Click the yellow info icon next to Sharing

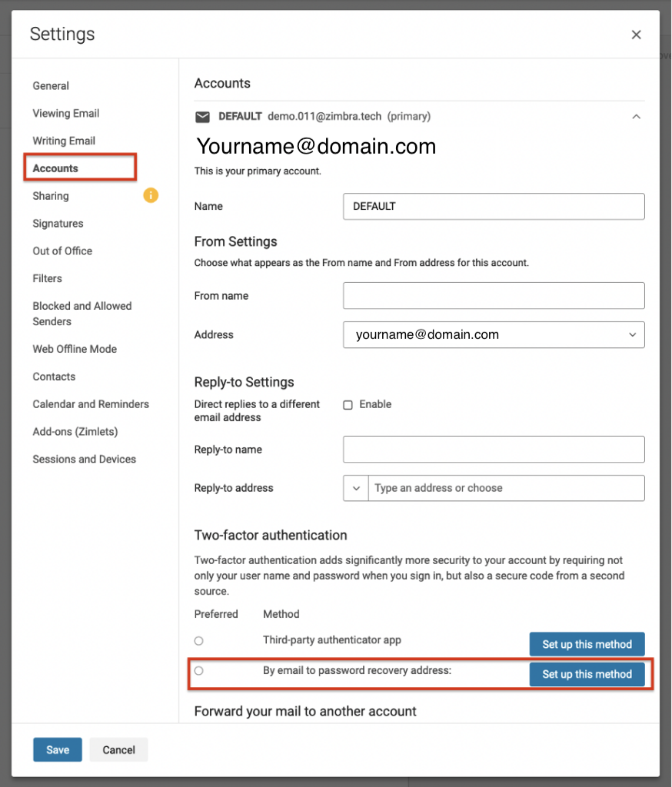151,195
